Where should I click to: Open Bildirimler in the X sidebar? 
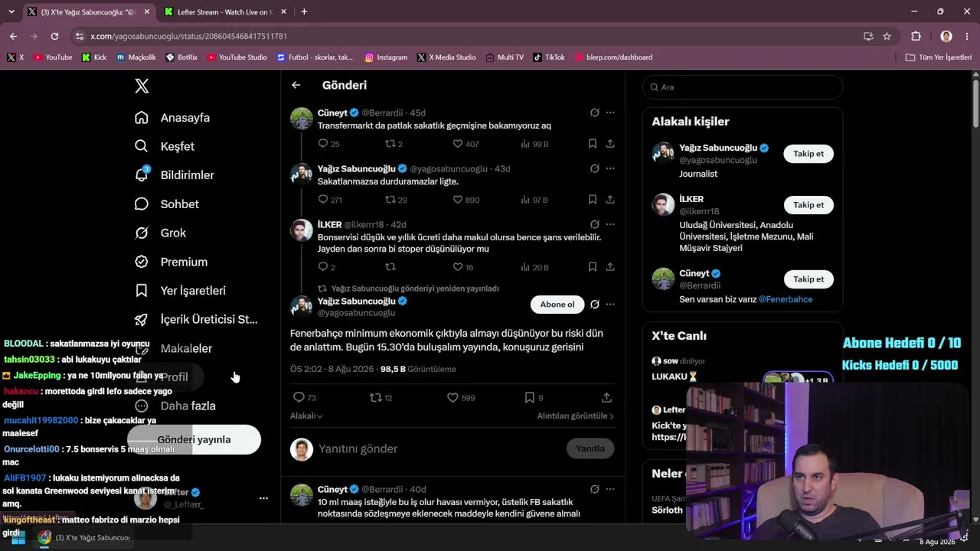pos(174,175)
